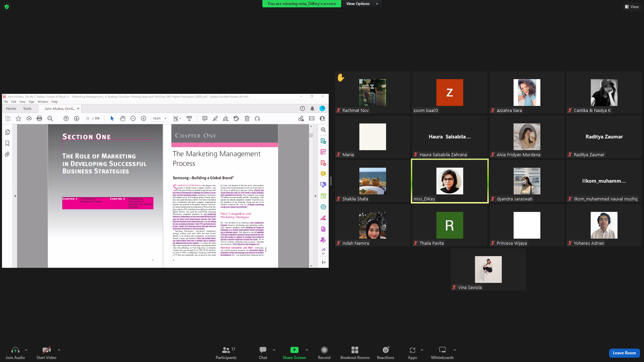Open Acrobat help question mark
The image size is (644, 362).
pyautogui.click(x=302, y=109)
